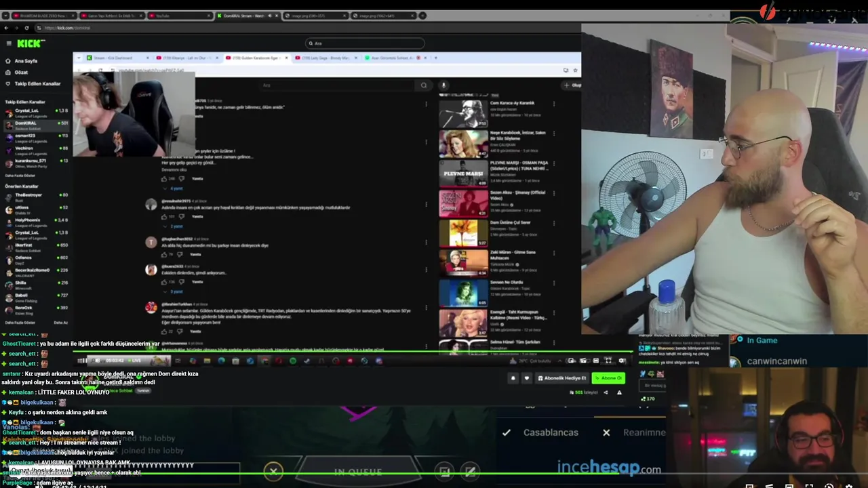The width and height of the screenshot is (868, 488).
Task: Bookmark page with star in inner browser
Action: [x=575, y=70]
